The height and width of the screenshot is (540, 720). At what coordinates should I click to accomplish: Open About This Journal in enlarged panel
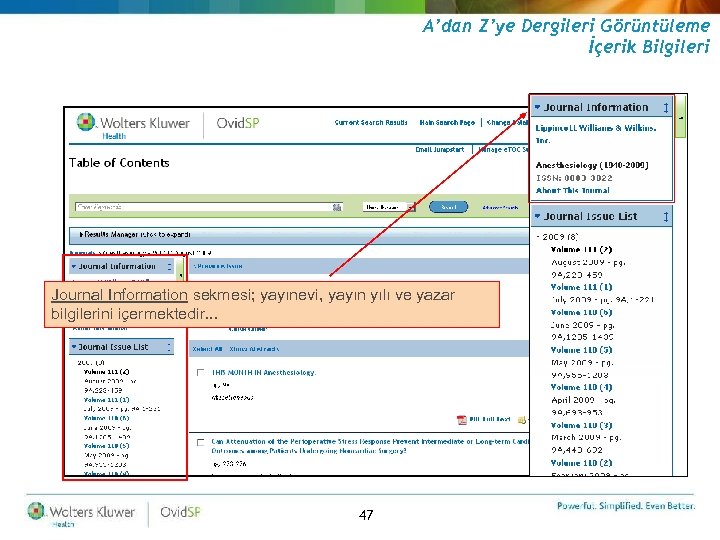click(x=573, y=190)
